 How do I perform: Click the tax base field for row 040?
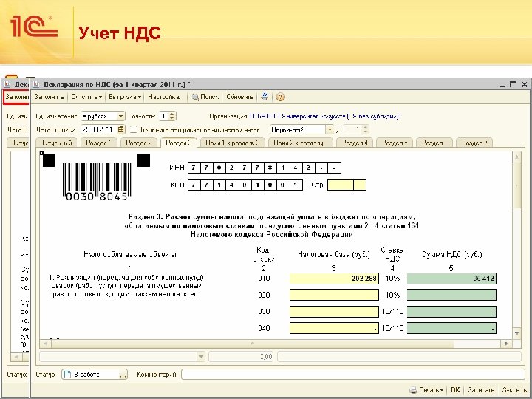click(334, 328)
